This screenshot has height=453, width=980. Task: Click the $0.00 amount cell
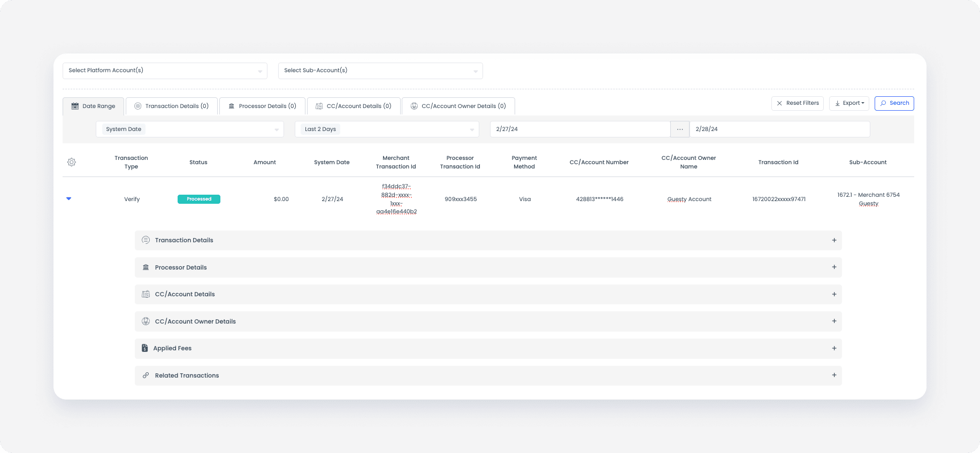pos(281,199)
